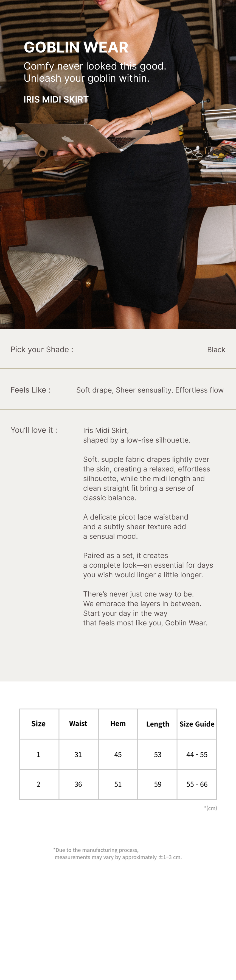The height and width of the screenshot is (980, 236).
Task: Click the 55 - 66 size guide cell
Action: [x=197, y=784]
